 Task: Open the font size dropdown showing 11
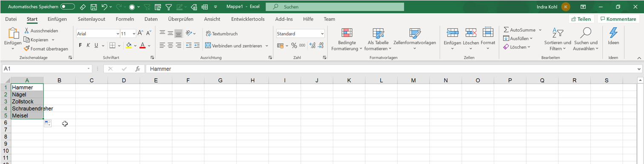(x=134, y=34)
